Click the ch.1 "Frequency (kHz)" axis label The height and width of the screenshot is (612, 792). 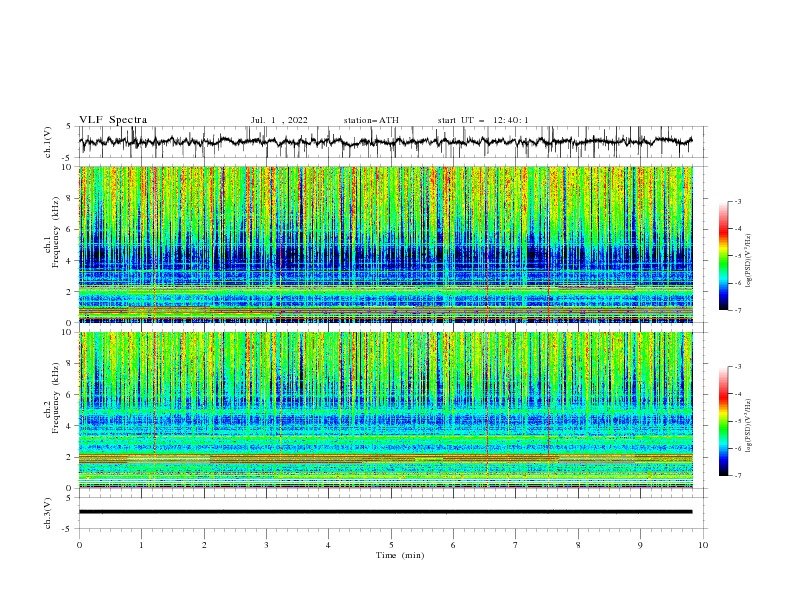pos(56,233)
